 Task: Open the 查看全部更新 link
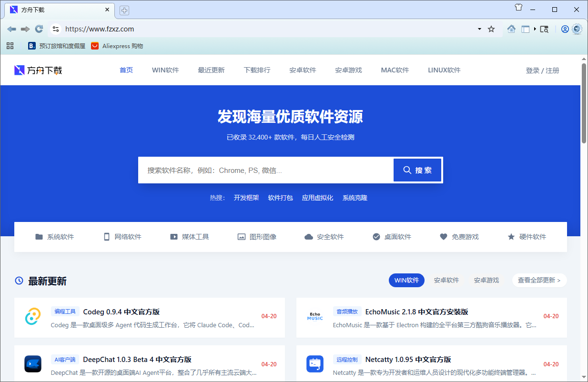click(x=538, y=280)
